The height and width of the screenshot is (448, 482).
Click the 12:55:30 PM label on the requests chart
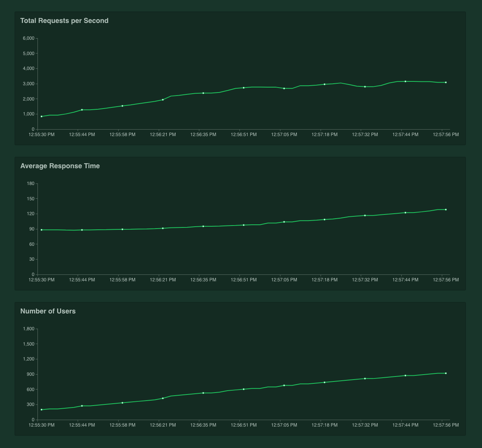(x=41, y=135)
